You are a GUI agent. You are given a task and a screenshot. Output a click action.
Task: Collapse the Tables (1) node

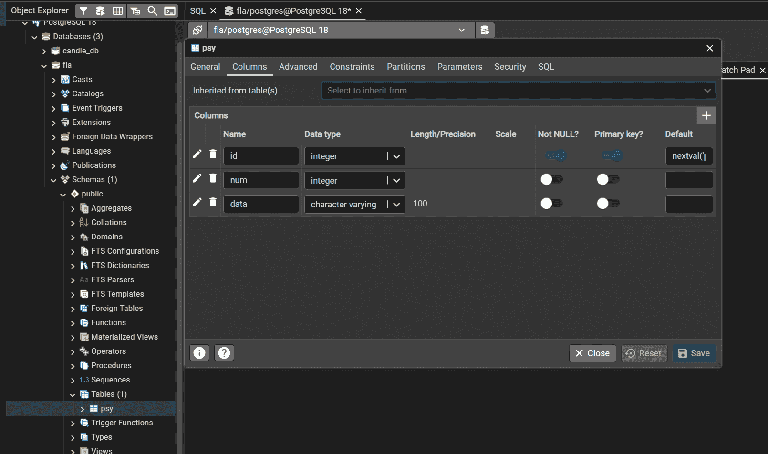[72, 394]
